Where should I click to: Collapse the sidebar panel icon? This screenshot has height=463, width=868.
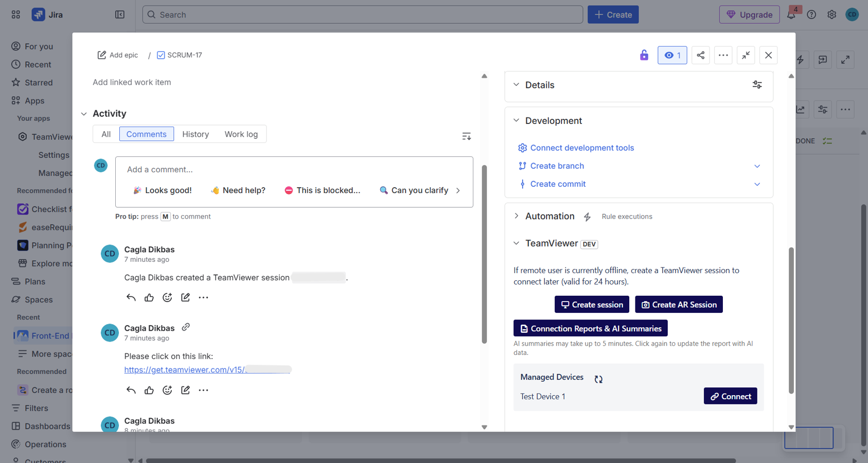[x=119, y=14]
